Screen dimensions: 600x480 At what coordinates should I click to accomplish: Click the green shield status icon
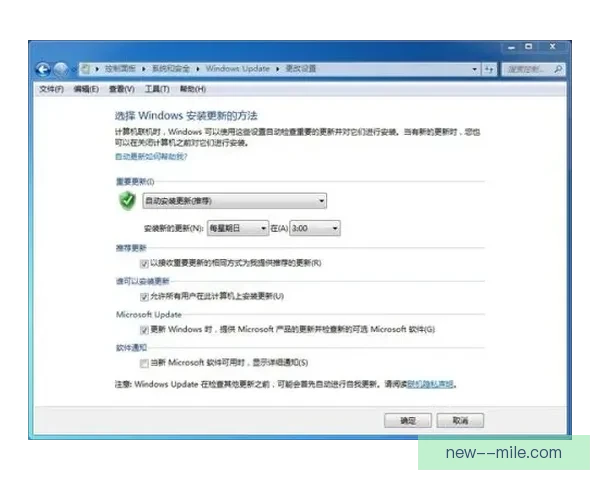tap(127, 201)
